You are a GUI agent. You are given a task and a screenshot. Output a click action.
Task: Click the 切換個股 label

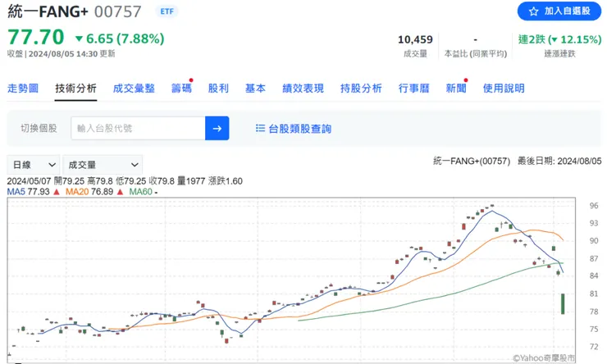click(x=39, y=129)
